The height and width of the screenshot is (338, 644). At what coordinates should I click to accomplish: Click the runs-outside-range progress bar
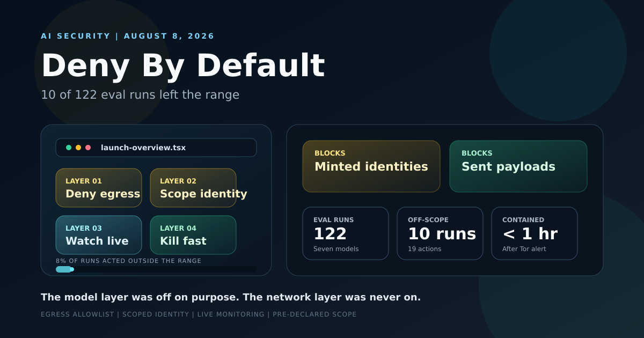[x=156, y=269]
